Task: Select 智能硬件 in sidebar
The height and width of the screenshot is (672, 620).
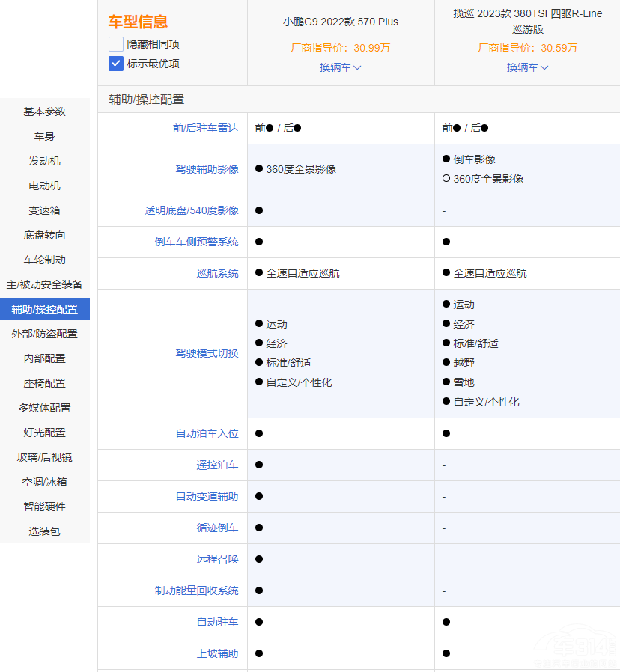Action: (x=45, y=507)
